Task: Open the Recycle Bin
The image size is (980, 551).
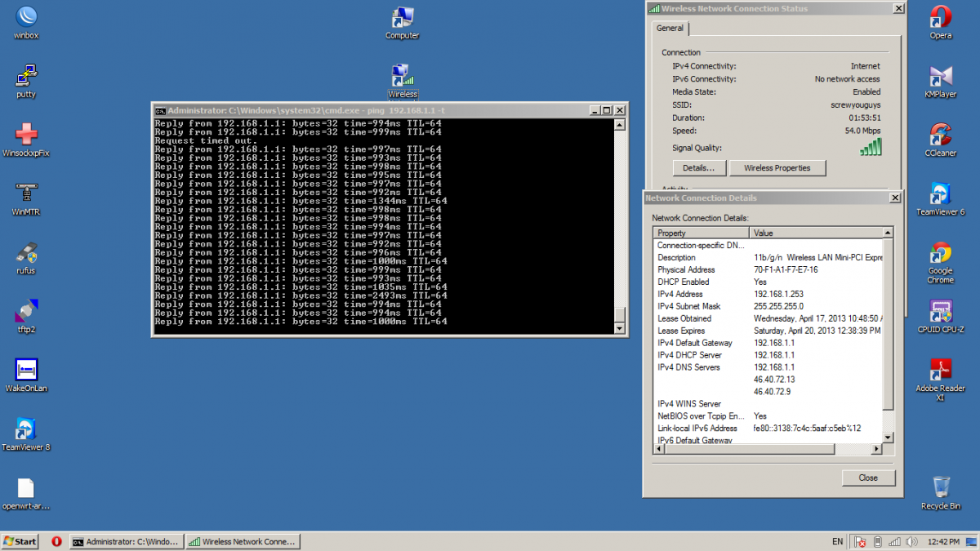Action: pyautogui.click(x=940, y=488)
